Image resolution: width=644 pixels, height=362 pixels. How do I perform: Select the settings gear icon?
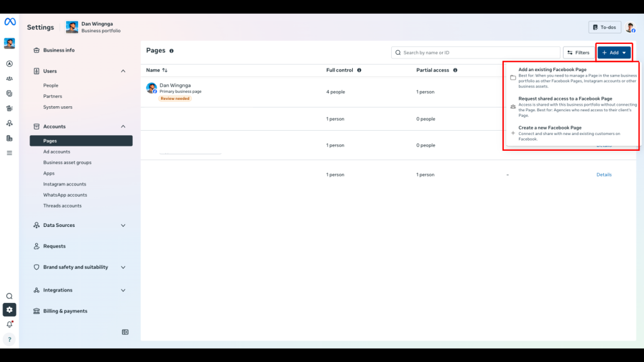9,310
